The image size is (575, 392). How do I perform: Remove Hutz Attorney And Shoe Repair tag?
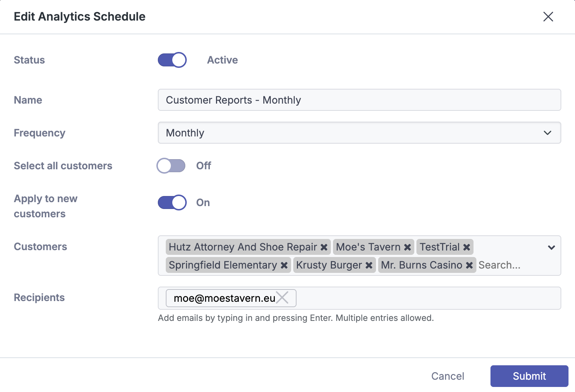tap(324, 247)
